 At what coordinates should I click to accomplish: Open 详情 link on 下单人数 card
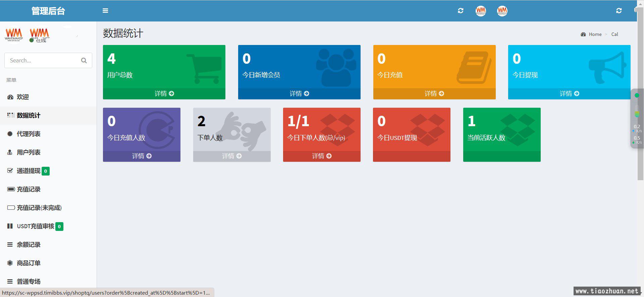point(232,156)
